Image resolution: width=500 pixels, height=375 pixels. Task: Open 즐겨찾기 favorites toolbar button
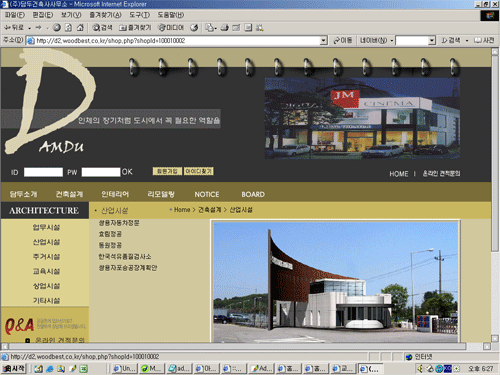[x=135, y=28]
